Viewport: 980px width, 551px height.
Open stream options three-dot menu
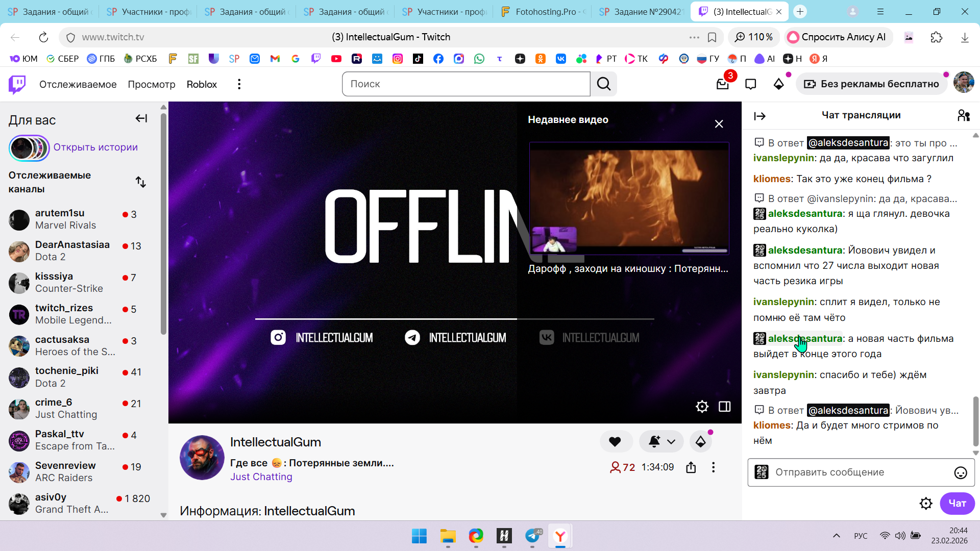(713, 467)
